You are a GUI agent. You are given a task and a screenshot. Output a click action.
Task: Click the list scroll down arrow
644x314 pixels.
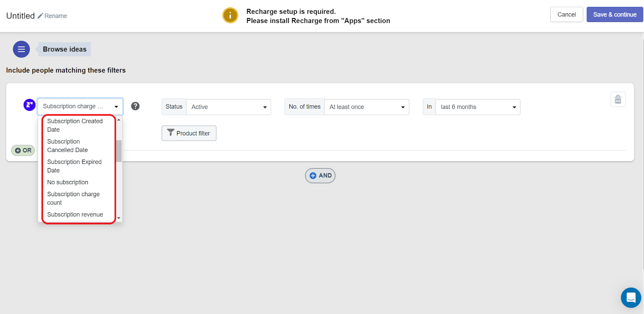[119, 218]
